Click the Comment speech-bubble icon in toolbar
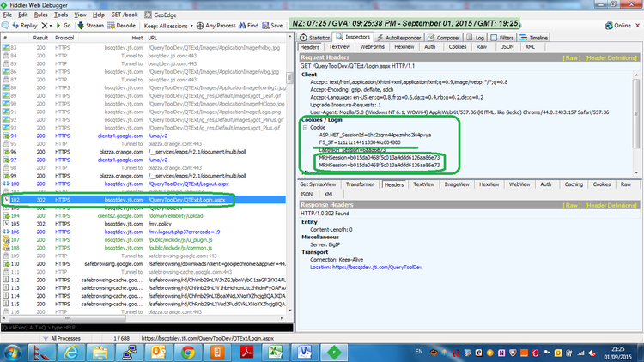The width and height of the screenshot is (644, 362). [5, 26]
